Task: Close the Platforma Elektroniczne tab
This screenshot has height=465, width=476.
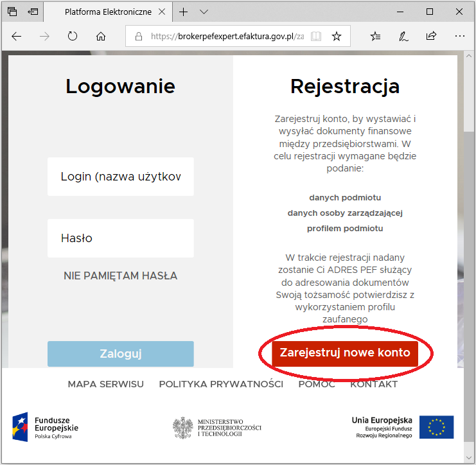Action: click(x=162, y=12)
